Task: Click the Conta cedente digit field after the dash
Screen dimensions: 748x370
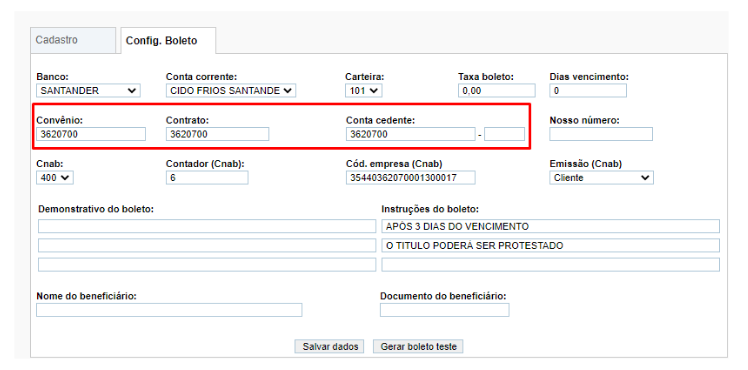Action: click(504, 134)
